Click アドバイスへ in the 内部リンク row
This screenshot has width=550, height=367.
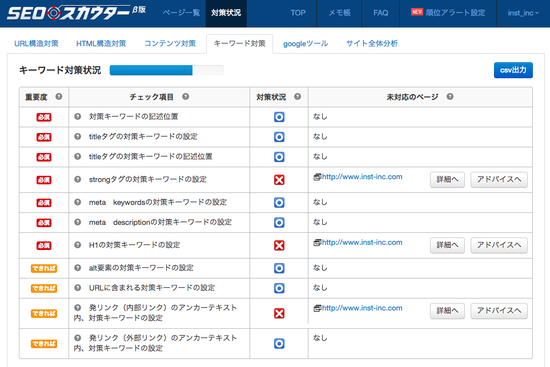[499, 311]
